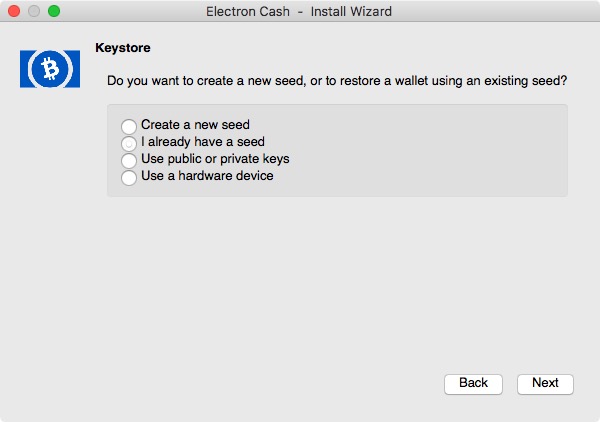Minimize the window with the yellow button

(34, 11)
